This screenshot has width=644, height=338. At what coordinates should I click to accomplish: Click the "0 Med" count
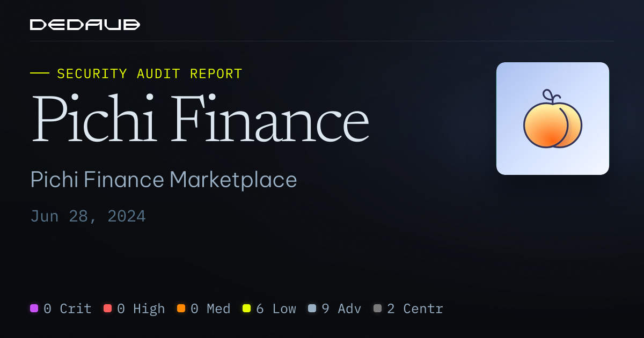pos(210,308)
